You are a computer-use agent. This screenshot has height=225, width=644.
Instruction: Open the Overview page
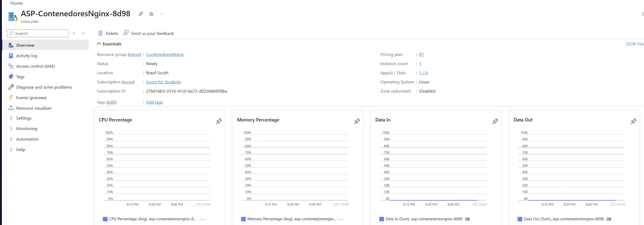[45, 45]
